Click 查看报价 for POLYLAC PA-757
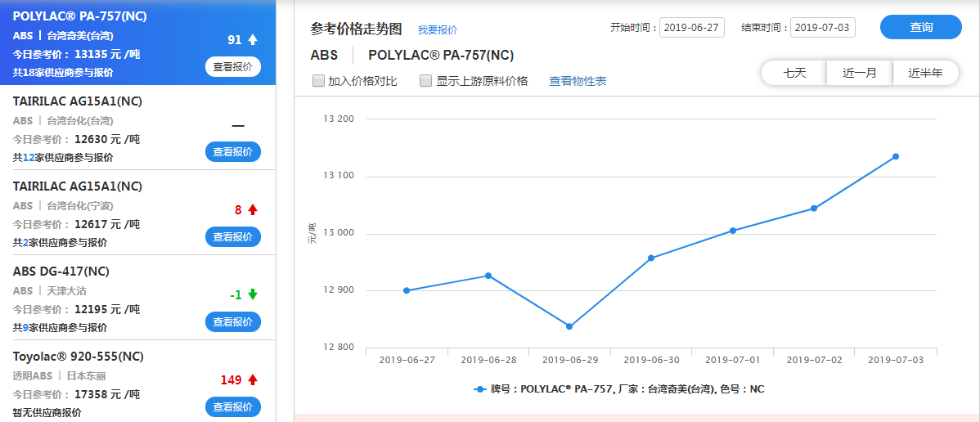The height and width of the screenshot is (422, 980). click(232, 67)
